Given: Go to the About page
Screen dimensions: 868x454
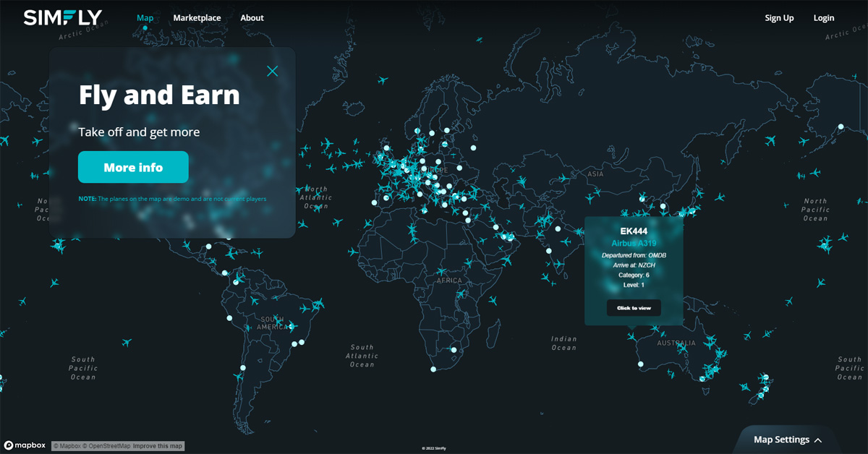Looking at the screenshot, I should (252, 18).
